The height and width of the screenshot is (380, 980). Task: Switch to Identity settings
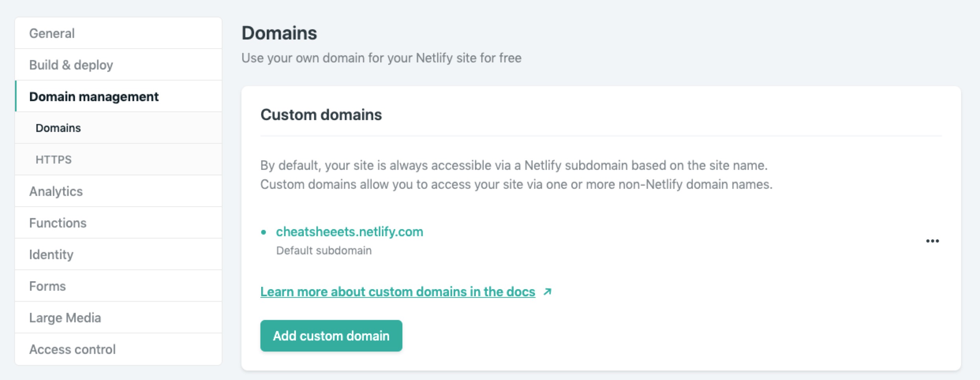51,255
